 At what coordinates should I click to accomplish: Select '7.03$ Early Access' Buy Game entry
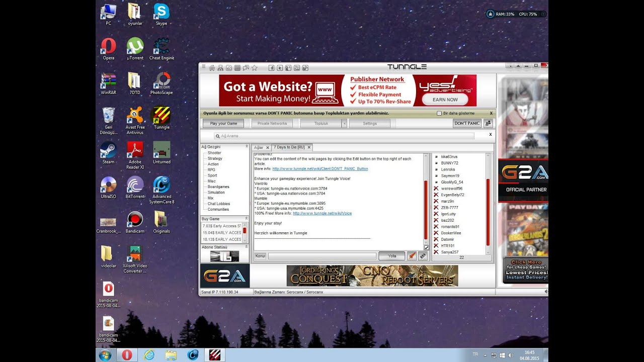click(222, 226)
